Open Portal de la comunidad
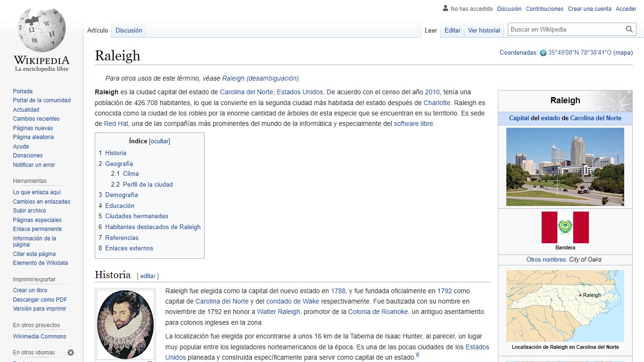The width and height of the screenshot is (644, 362). pyautogui.click(x=42, y=100)
